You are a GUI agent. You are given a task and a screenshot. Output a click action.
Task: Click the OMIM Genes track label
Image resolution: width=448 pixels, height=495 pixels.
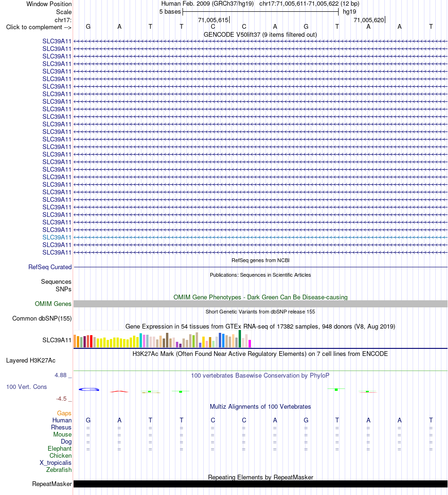tap(53, 304)
